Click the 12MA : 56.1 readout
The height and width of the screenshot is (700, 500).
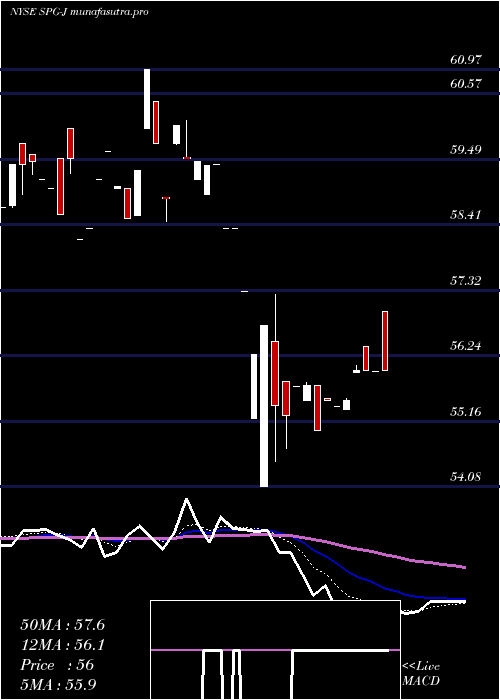(x=62, y=645)
